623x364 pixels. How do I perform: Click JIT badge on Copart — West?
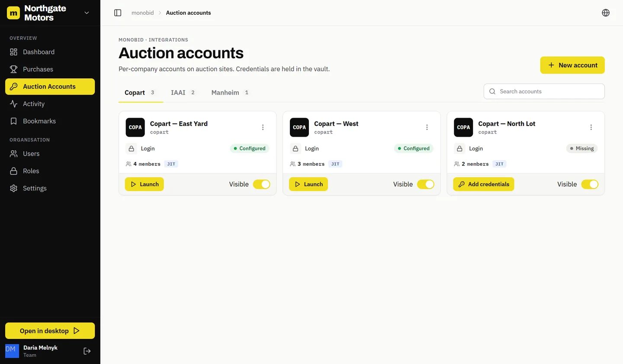[335, 164]
